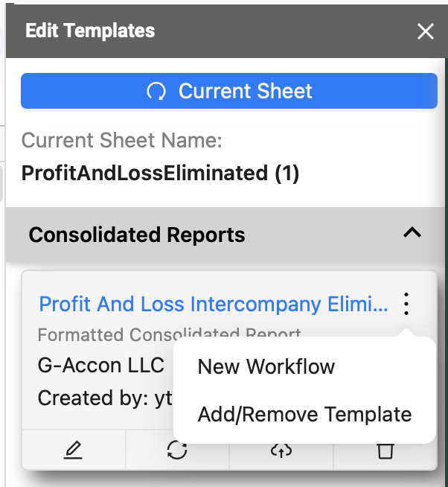Click the pencil edit template icon

[x=73, y=450]
